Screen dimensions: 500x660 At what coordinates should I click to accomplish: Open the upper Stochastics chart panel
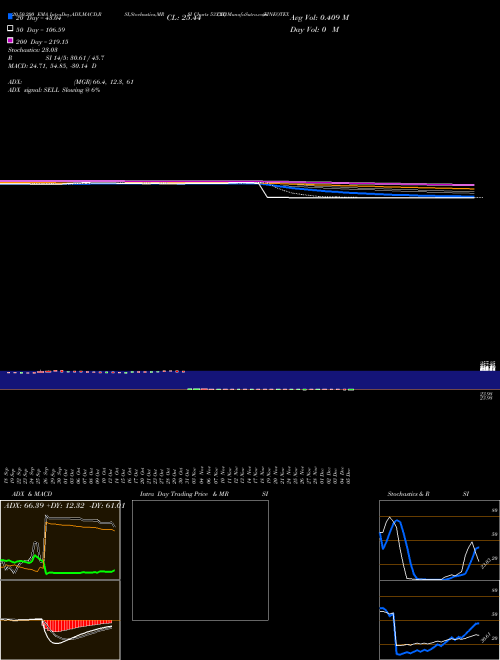(439, 540)
